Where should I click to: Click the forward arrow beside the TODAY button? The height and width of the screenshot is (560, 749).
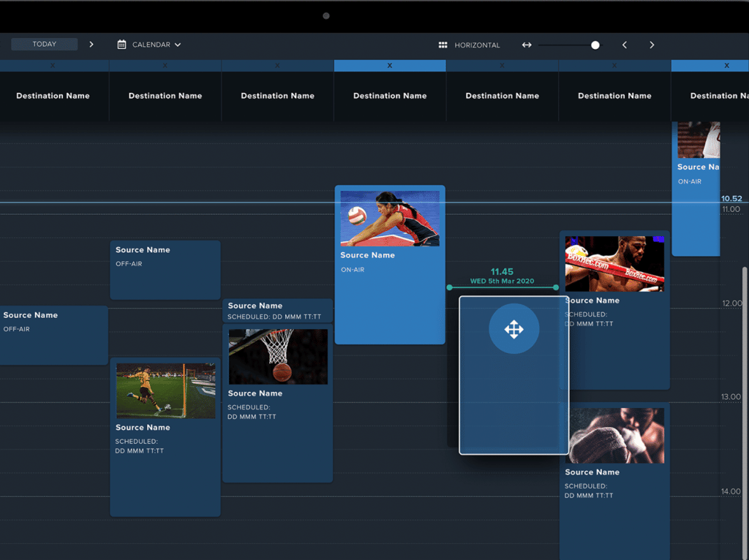pos(91,45)
